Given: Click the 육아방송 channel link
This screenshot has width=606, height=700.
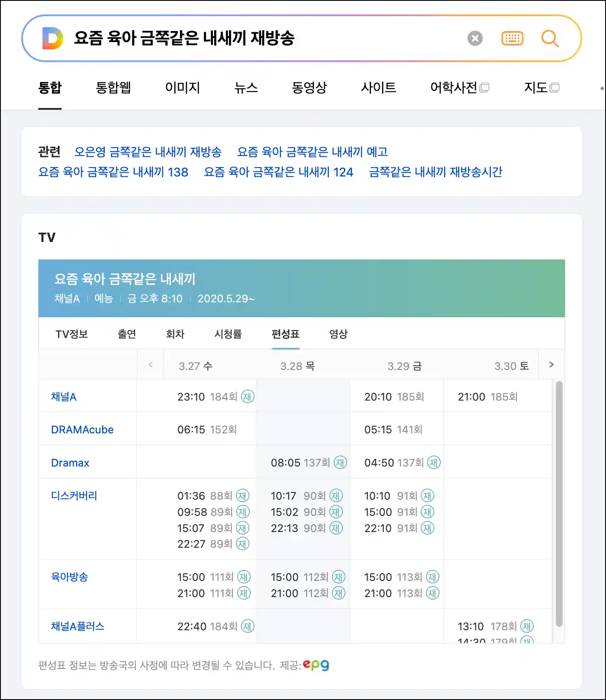Looking at the screenshot, I should click(x=69, y=577).
